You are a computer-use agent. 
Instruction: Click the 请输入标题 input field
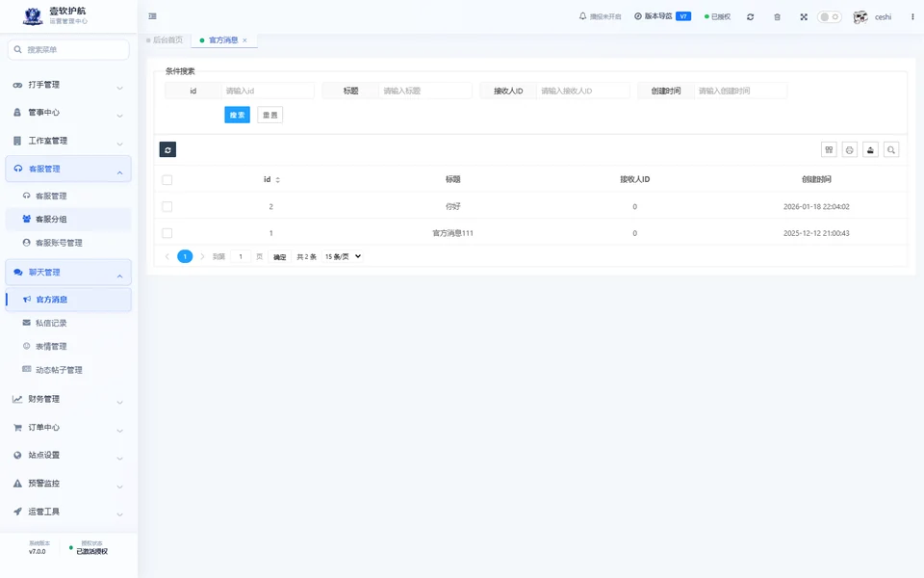coord(425,91)
